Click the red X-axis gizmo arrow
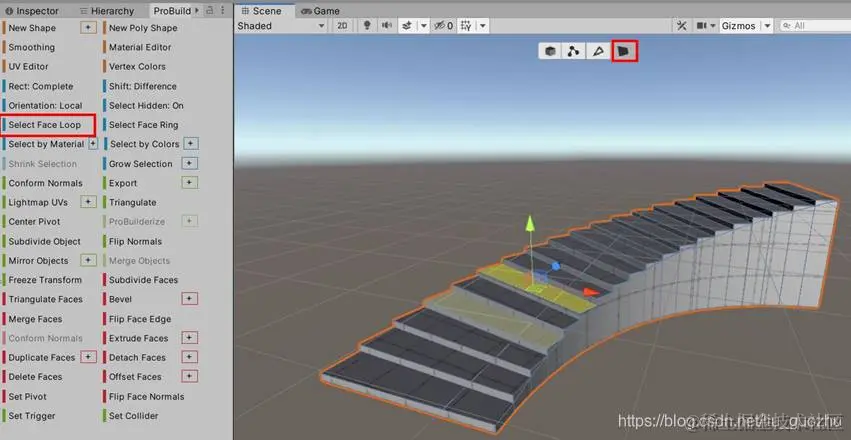 click(x=591, y=292)
